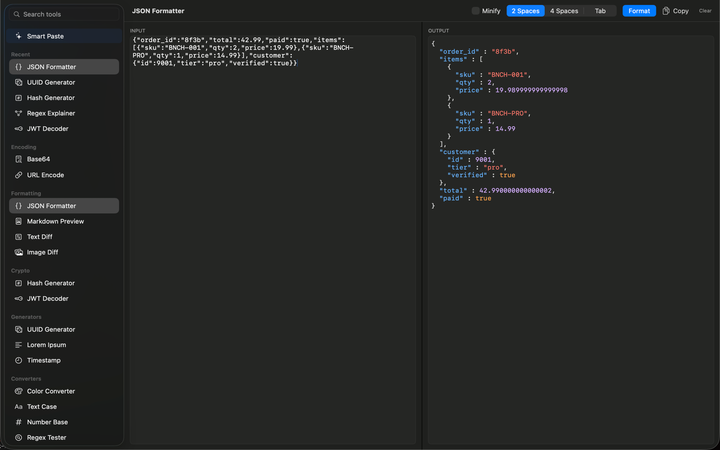Click "BNCH-PRO" value in output
This screenshot has width=720, height=450.
(x=509, y=113)
